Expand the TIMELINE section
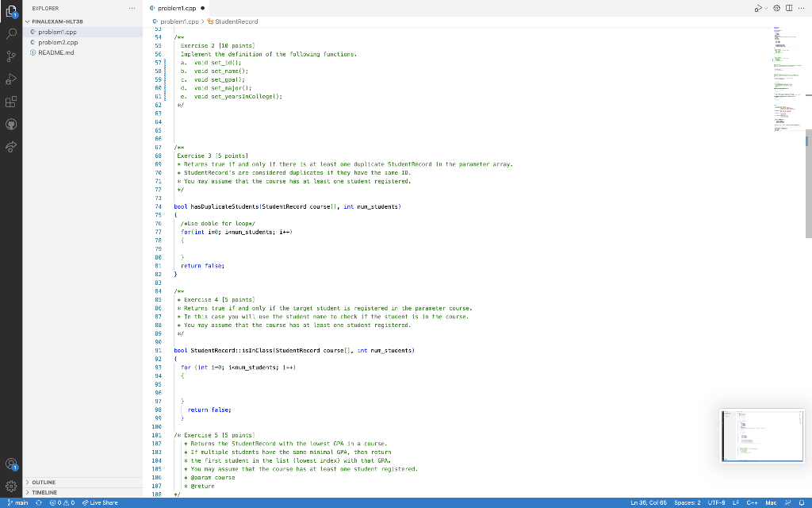812x508 pixels. pyautogui.click(x=44, y=492)
